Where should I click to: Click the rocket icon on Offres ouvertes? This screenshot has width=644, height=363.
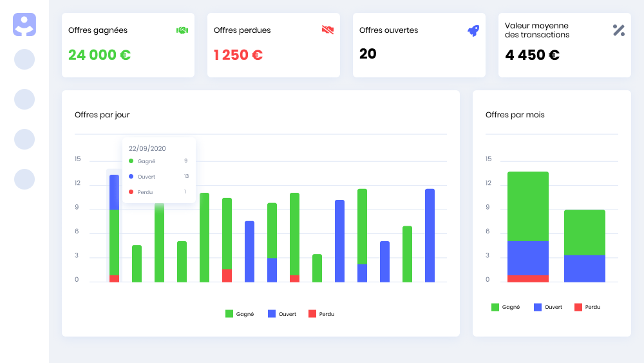473,30
